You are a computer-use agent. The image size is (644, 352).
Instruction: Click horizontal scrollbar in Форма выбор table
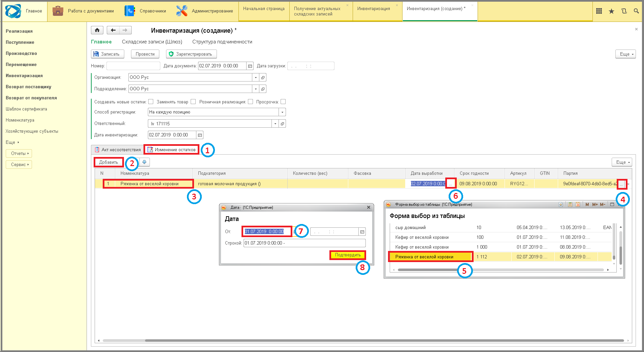[x=501, y=270]
